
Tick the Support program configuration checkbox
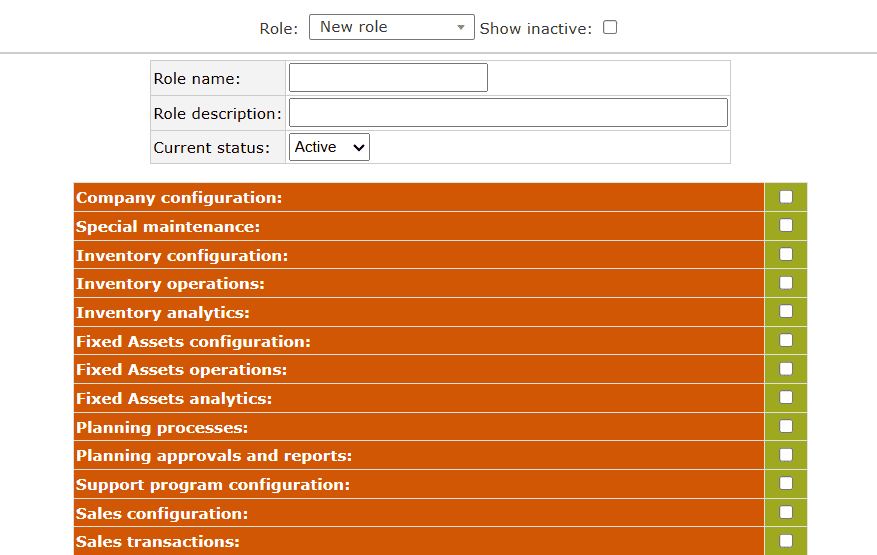786,483
